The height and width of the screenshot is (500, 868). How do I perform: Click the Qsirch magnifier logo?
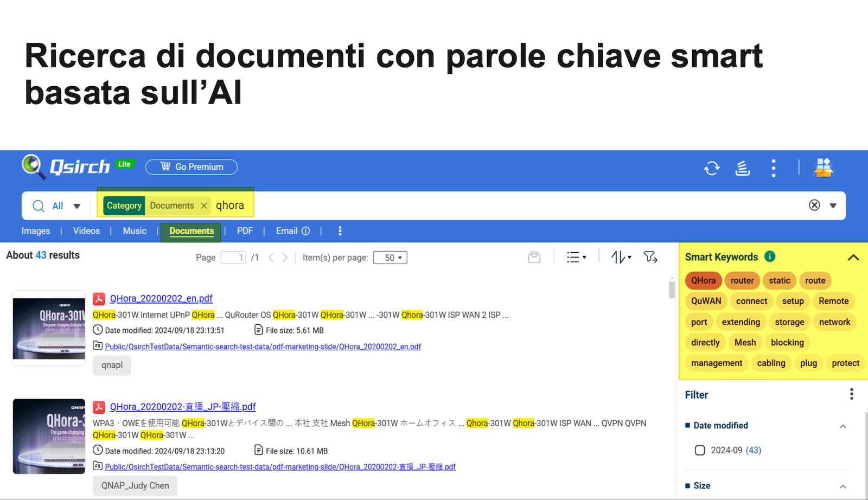point(33,166)
